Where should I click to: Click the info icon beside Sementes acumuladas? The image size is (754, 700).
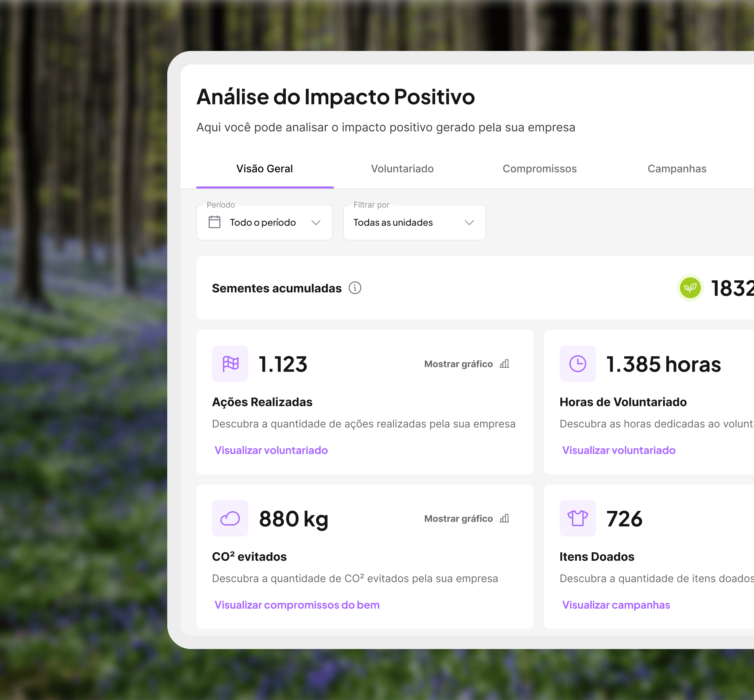point(355,288)
